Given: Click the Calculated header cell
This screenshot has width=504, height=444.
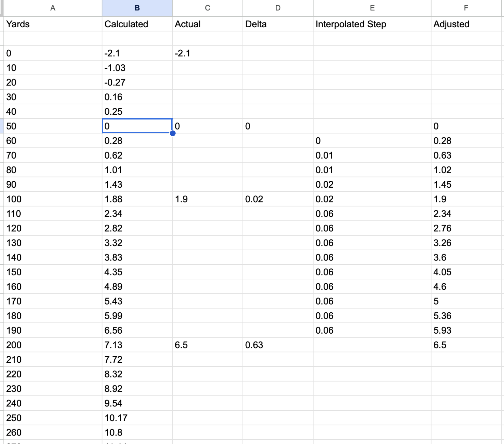Looking at the screenshot, I should pos(137,24).
